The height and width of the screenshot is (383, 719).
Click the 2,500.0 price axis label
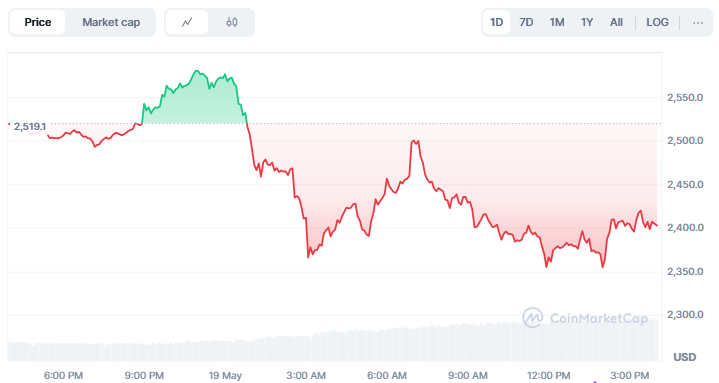685,140
